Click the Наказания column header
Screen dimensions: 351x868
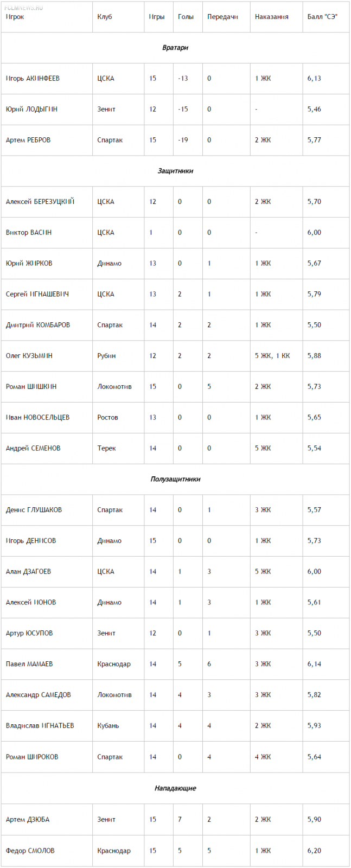tap(271, 17)
